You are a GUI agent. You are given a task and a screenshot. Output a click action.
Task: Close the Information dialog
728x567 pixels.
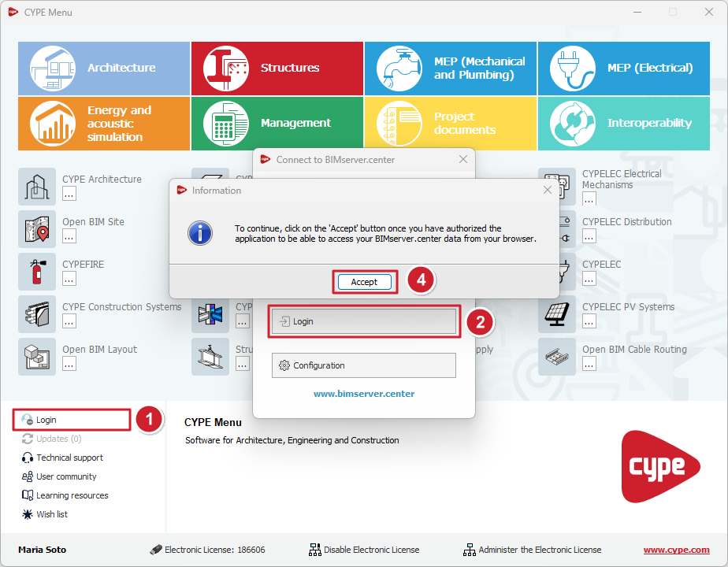click(x=548, y=191)
